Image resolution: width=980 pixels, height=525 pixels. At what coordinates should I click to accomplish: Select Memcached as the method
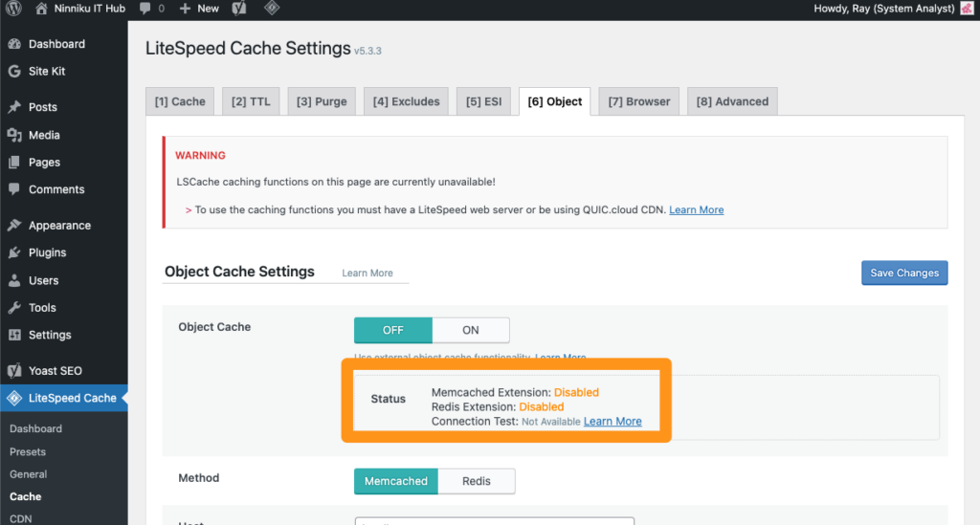coord(395,481)
